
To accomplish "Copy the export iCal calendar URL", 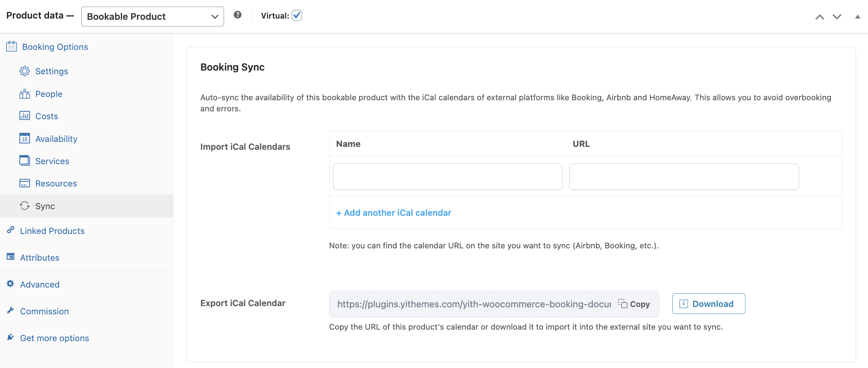I will coord(634,304).
